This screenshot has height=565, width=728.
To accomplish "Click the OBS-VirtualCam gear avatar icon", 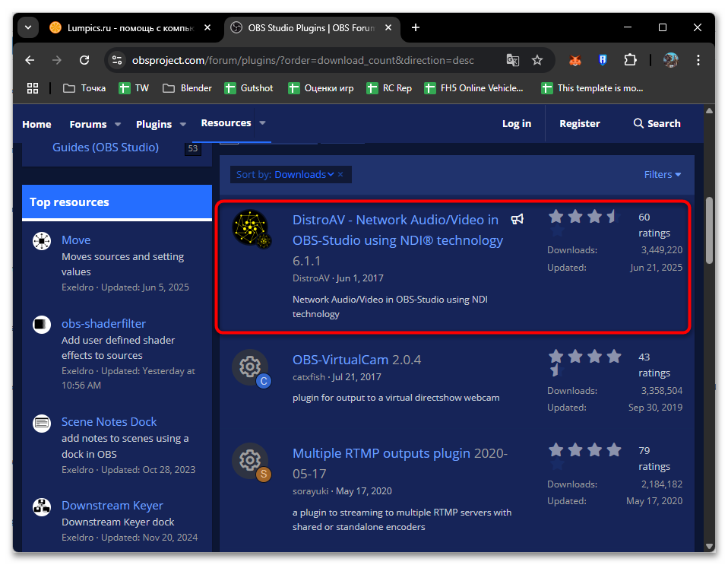I will (250, 368).
